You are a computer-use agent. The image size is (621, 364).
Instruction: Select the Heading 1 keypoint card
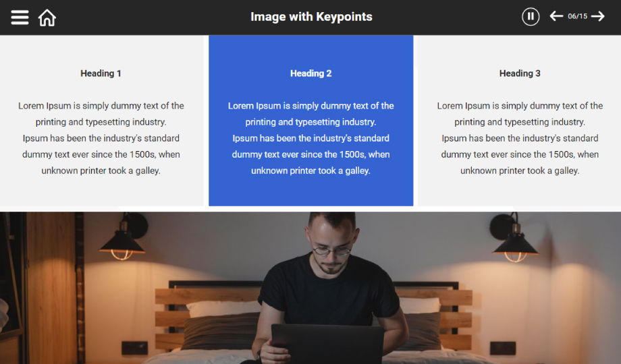pos(101,121)
